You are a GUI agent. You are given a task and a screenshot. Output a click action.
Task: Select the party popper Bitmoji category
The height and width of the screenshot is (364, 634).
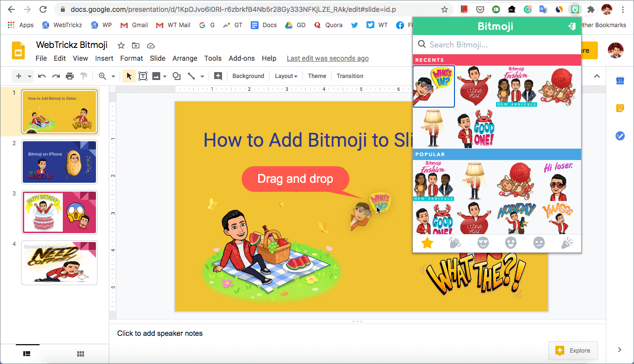(x=567, y=243)
